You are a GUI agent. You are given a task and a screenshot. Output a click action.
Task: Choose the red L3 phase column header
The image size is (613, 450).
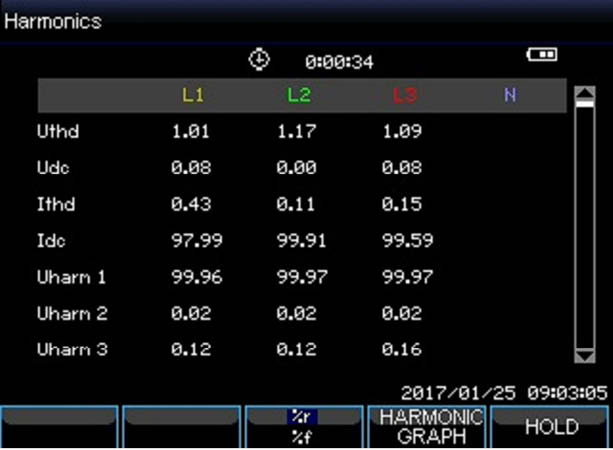tap(404, 95)
